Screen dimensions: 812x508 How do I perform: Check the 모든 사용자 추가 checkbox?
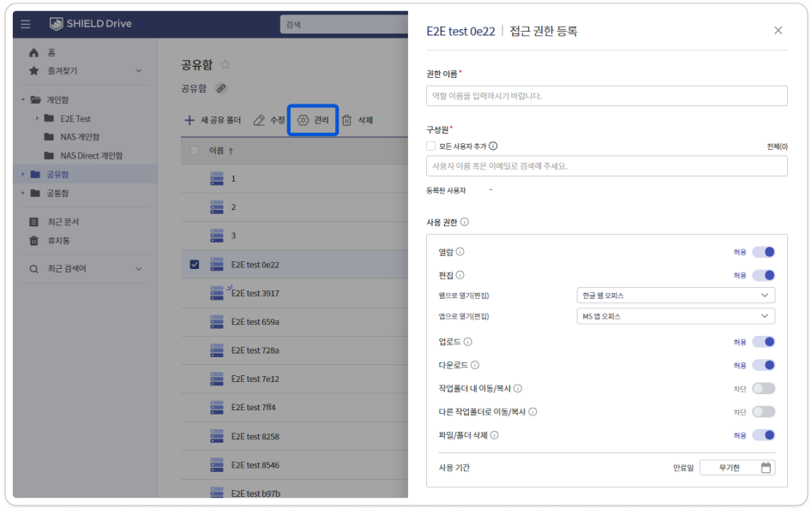431,146
